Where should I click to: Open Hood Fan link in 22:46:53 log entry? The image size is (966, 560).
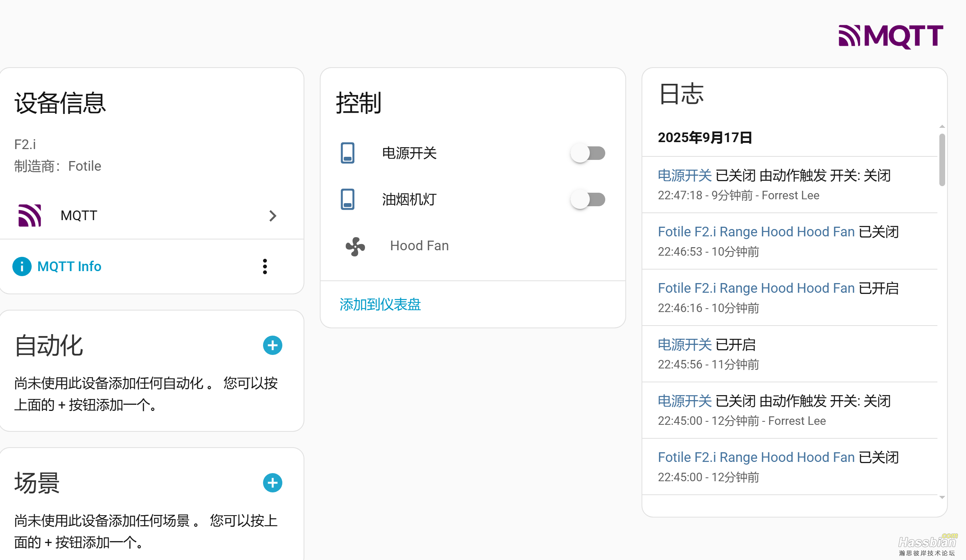(756, 232)
